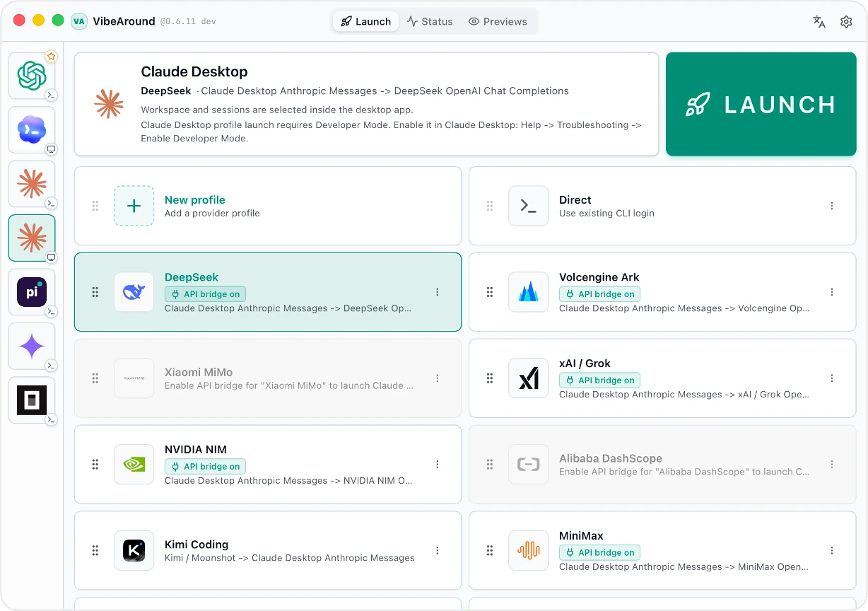Switch to the Previews tab

[x=498, y=21]
